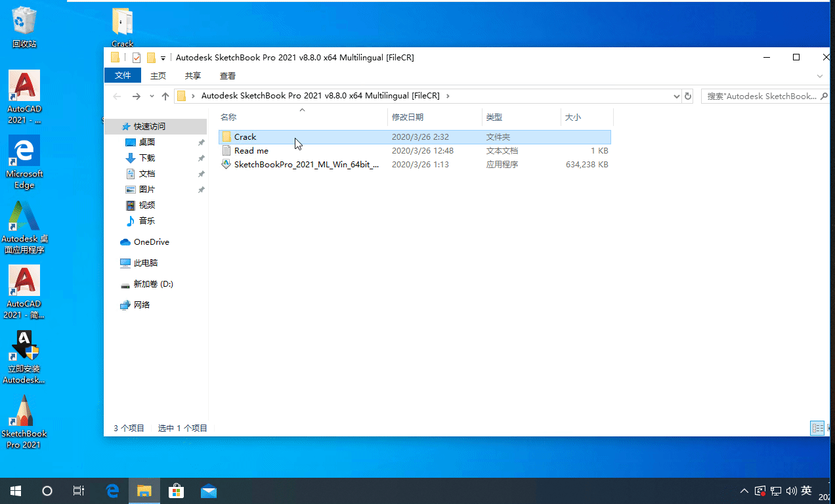Image resolution: width=835 pixels, height=504 pixels.
Task: Open the Install Autodesk now shortcut
Action: (x=24, y=356)
